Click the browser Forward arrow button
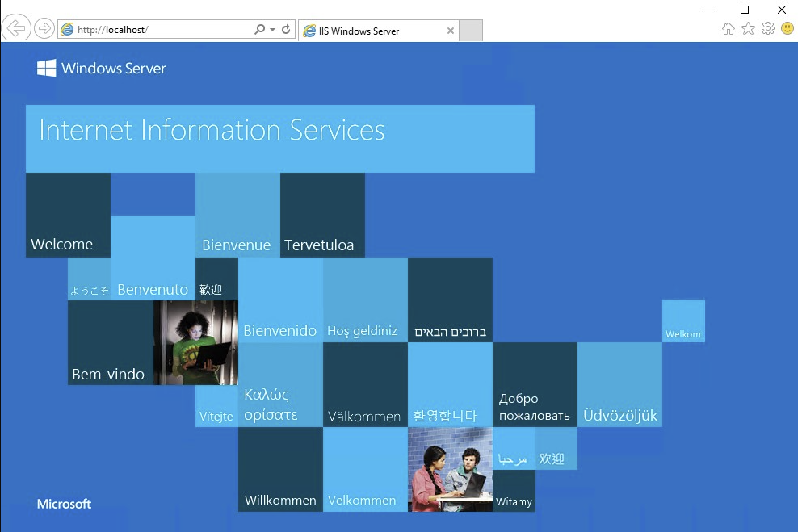 (44, 28)
